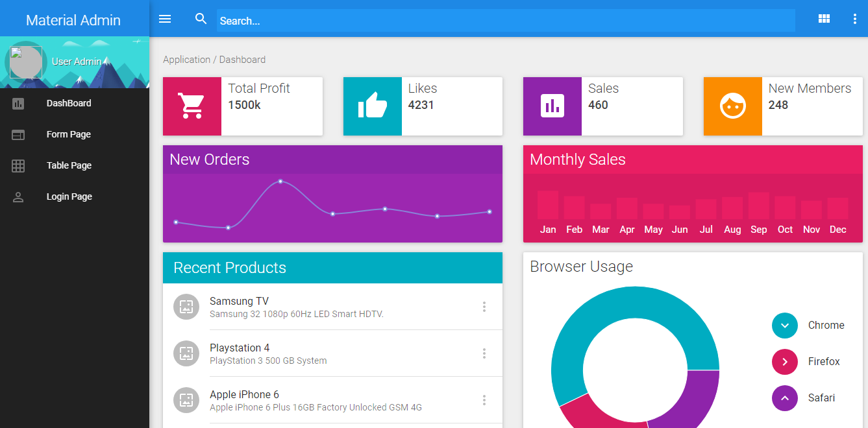Click the 1500k Total Profit value

(244, 105)
